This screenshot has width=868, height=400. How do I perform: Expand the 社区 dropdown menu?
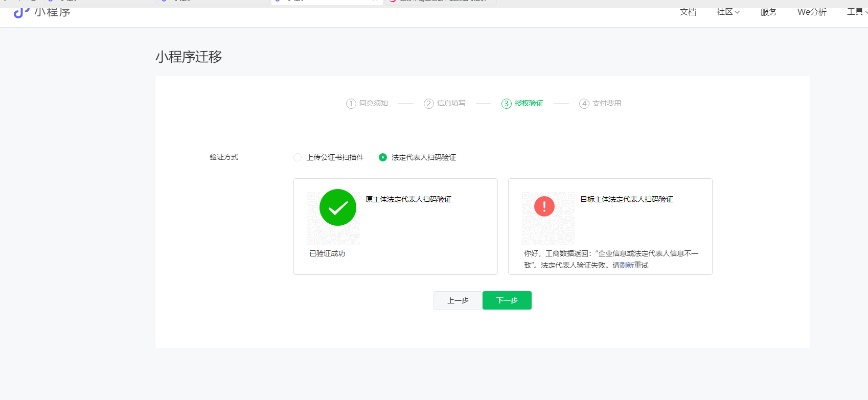pyautogui.click(x=728, y=12)
